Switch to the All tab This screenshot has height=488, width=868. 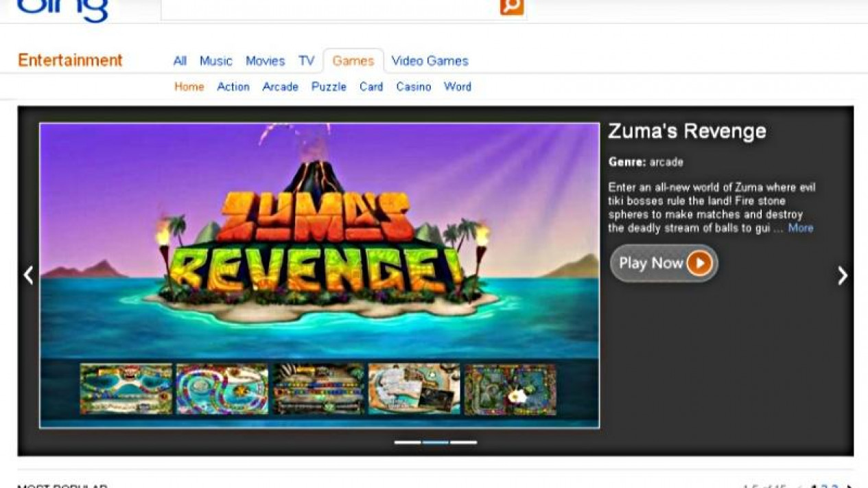coord(180,60)
